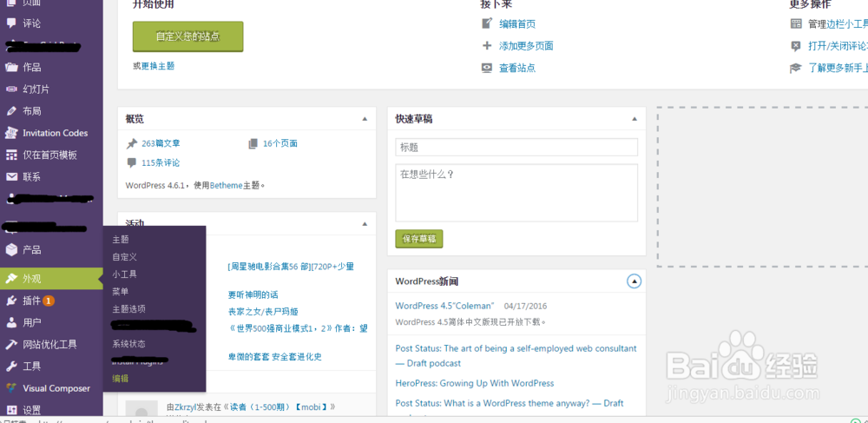Click the widgets icon beside 管理边栏小工具
This screenshot has width=868, height=423.
coord(796,23)
